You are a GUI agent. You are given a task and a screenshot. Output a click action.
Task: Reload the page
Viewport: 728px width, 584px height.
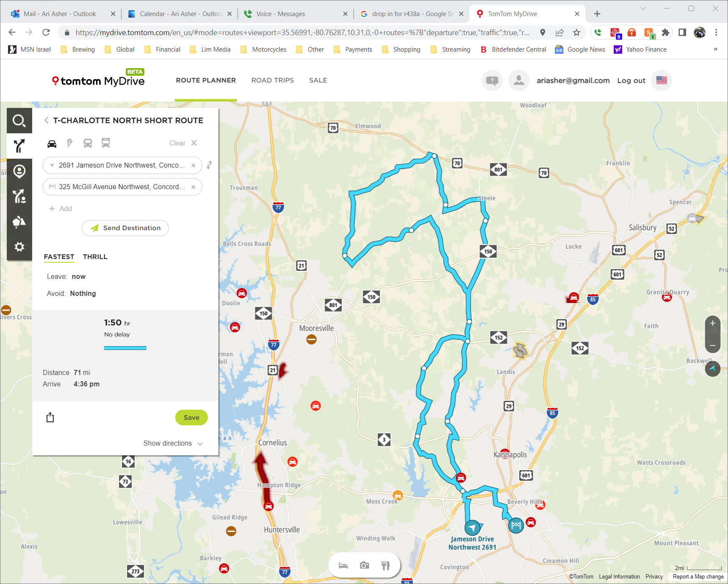[46, 32]
